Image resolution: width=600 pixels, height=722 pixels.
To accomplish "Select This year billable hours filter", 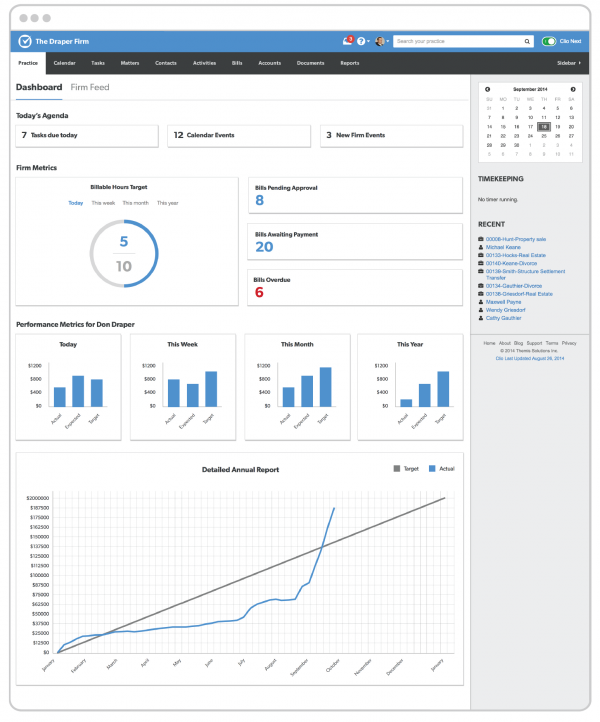I will (x=168, y=203).
